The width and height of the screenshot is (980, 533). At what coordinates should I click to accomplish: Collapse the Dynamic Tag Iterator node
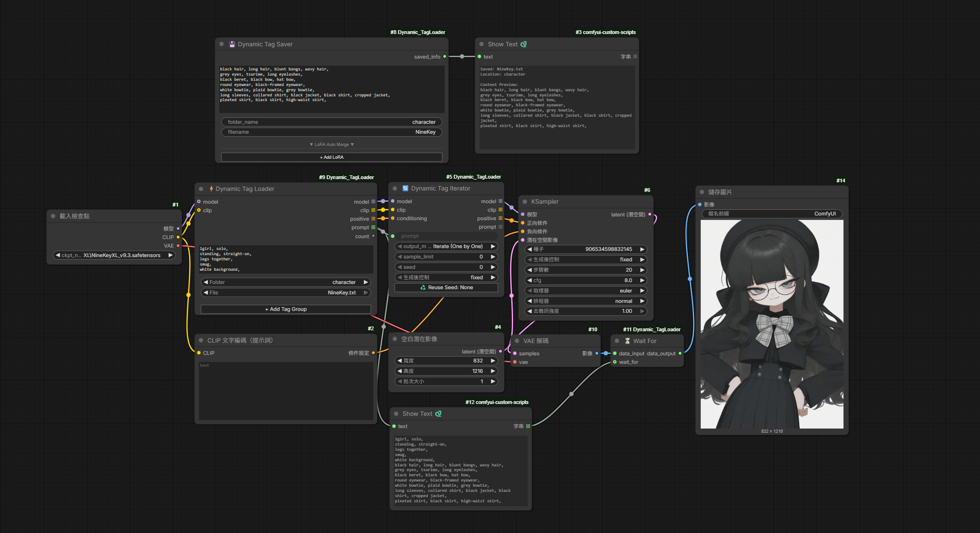[395, 189]
